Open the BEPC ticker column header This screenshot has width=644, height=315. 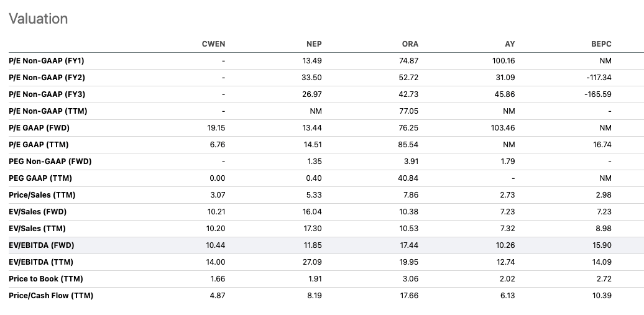pyautogui.click(x=601, y=44)
